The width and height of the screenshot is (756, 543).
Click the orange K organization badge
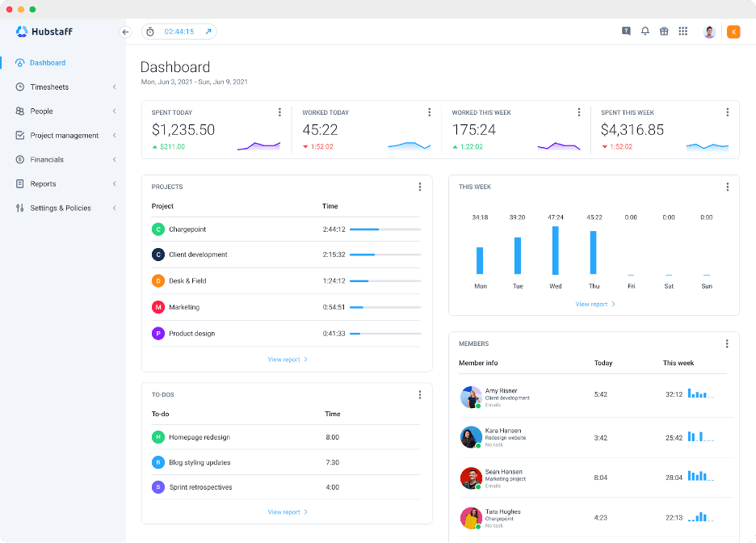click(733, 32)
